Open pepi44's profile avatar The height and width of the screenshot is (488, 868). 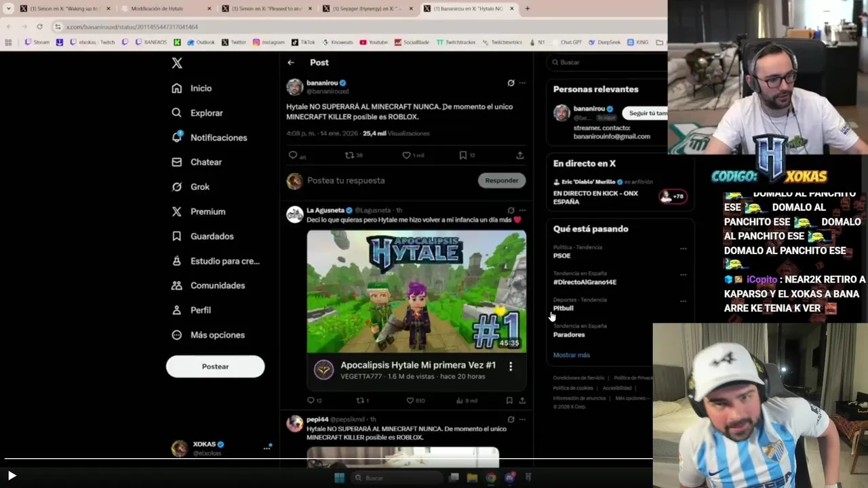coord(294,424)
